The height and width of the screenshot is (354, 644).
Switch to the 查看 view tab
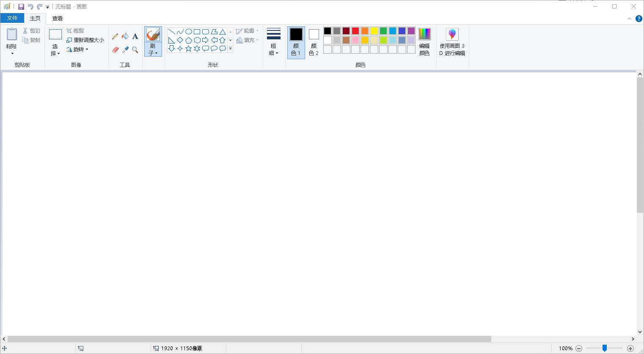click(58, 19)
